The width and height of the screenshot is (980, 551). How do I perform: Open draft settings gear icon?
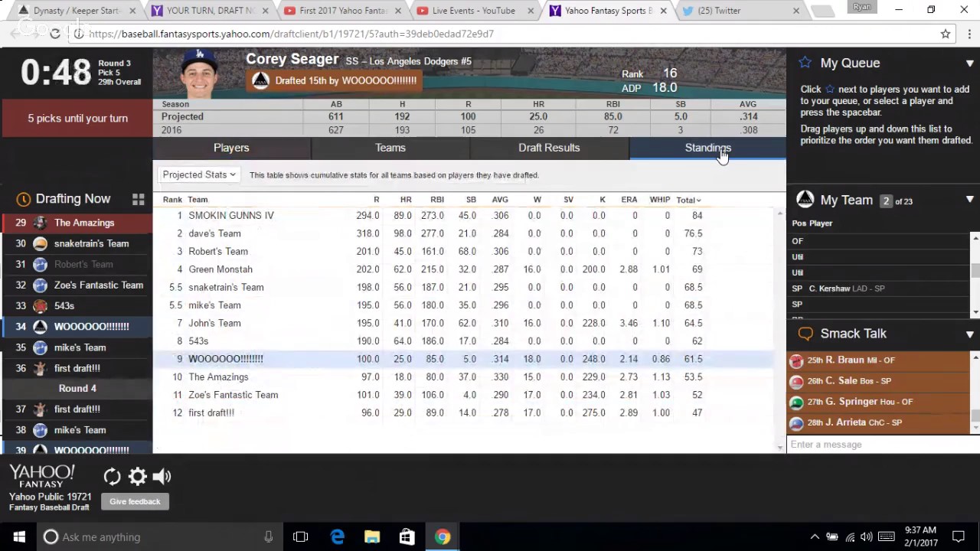137,477
